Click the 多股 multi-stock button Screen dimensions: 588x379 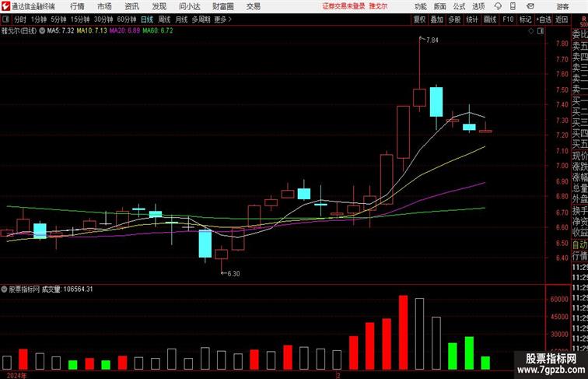point(454,19)
